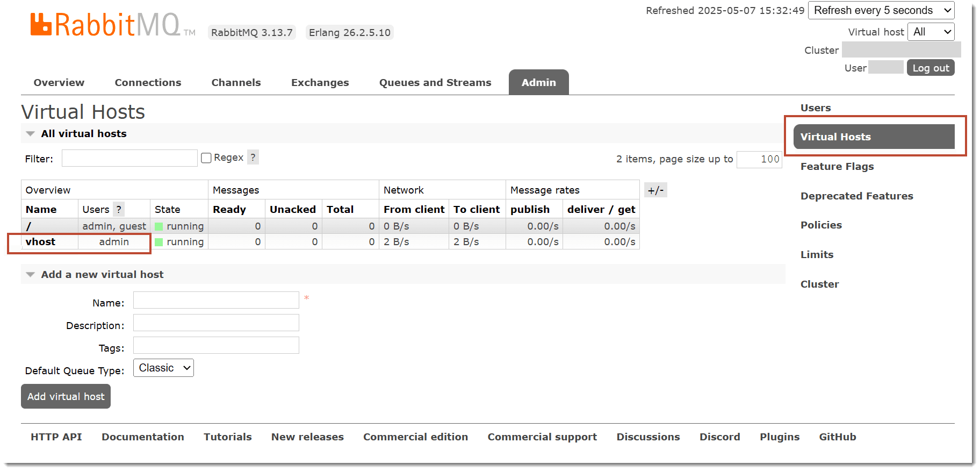Open the Discussions footer link
Screen dimensions: 980x471
click(648, 437)
